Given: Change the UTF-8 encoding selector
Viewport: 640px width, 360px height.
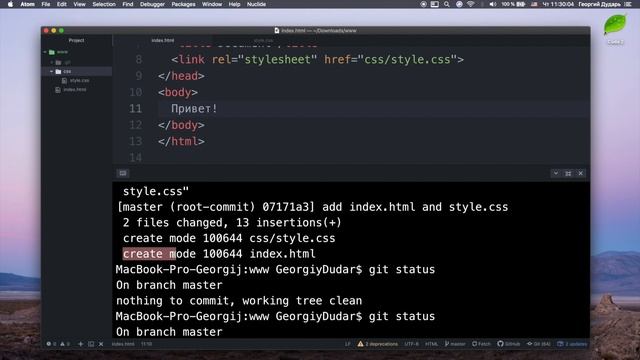Looking at the screenshot, I should pos(411,344).
